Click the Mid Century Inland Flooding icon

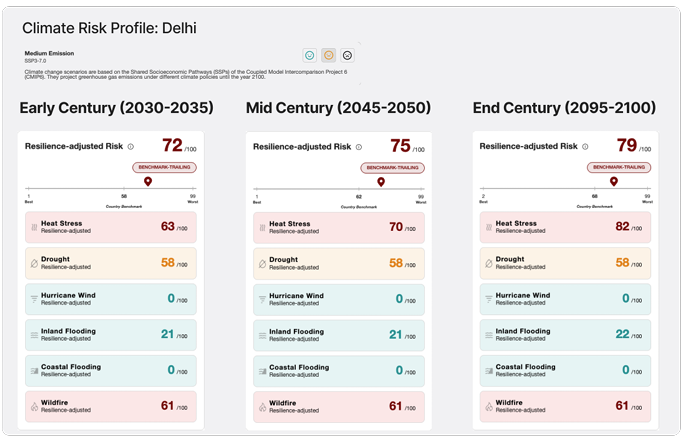[263, 335]
